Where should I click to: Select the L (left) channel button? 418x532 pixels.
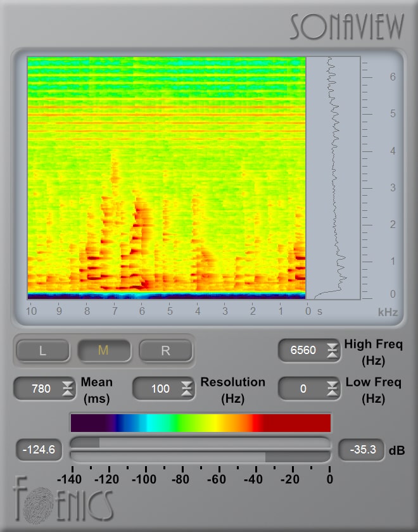click(42, 351)
